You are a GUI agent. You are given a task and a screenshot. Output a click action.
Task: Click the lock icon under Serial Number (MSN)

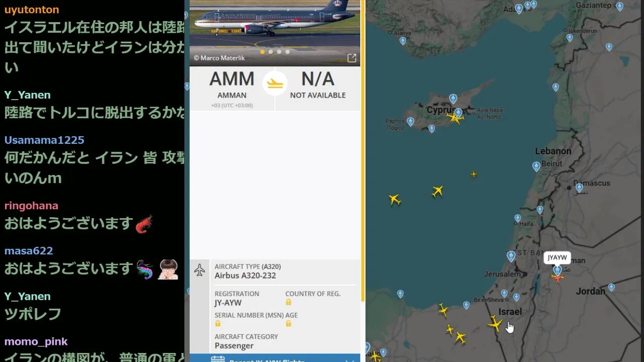[x=218, y=324]
